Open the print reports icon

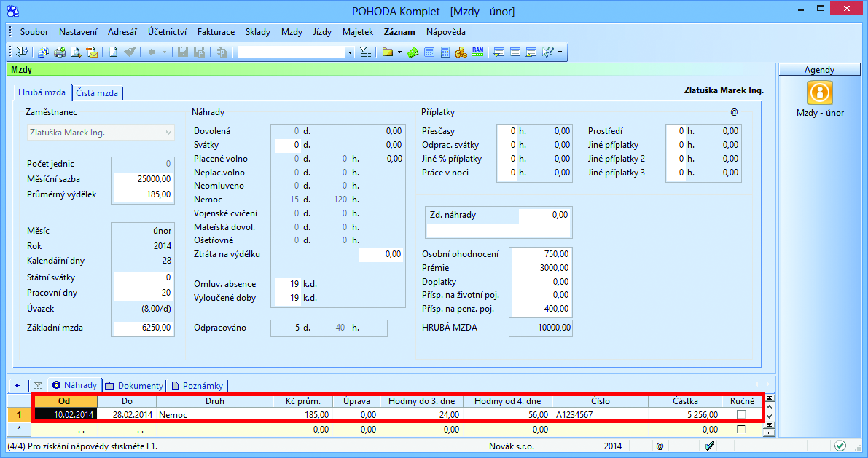(59, 52)
